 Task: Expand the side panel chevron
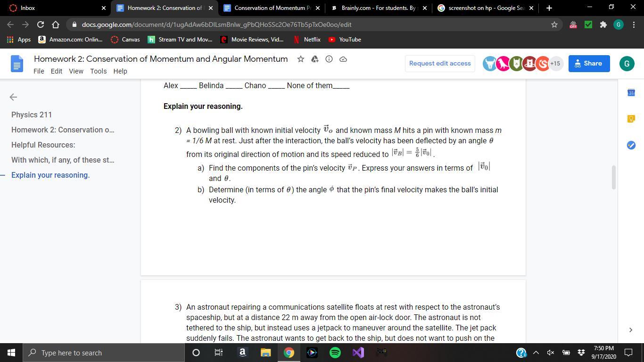pyautogui.click(x=631, y=330)
